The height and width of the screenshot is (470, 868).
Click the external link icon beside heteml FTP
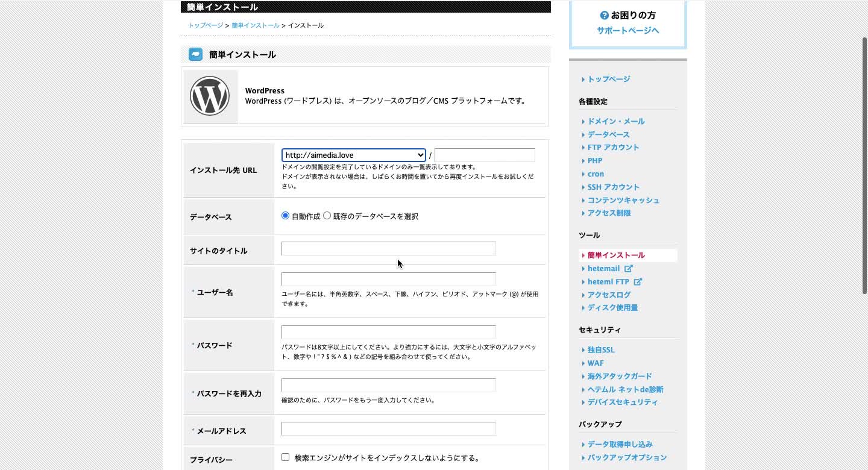pos(638,282)
